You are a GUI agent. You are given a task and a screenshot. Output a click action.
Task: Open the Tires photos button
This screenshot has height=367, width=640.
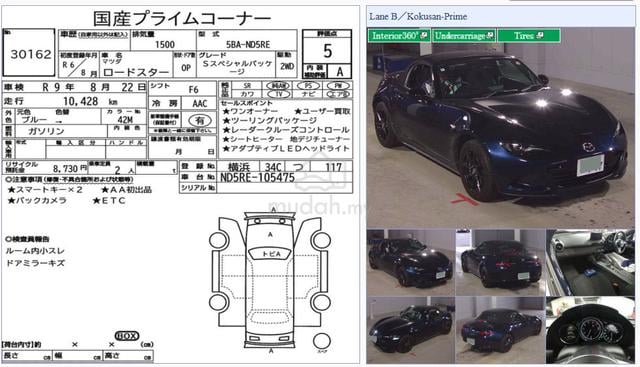[x=529, y=36]
